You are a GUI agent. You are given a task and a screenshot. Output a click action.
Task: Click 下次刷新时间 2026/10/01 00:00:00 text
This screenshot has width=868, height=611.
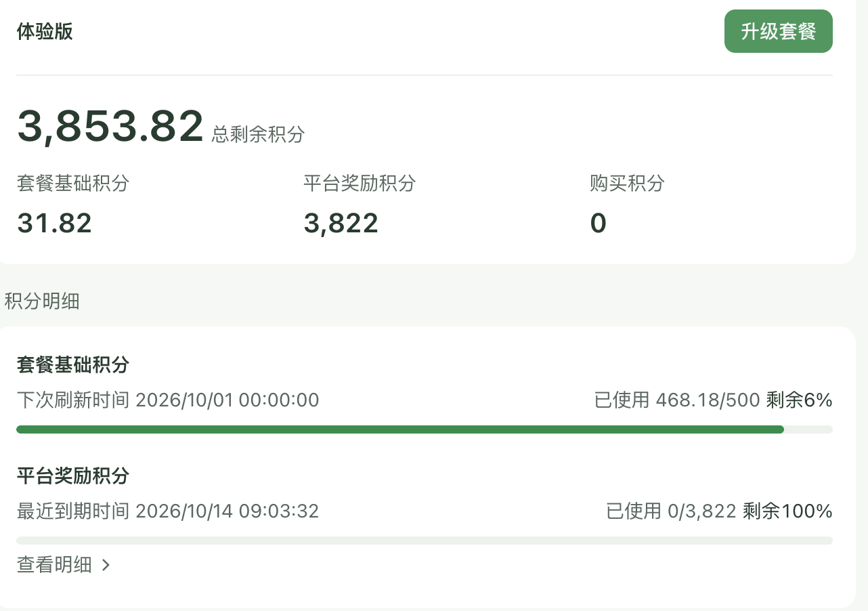(x=168, y=400)
